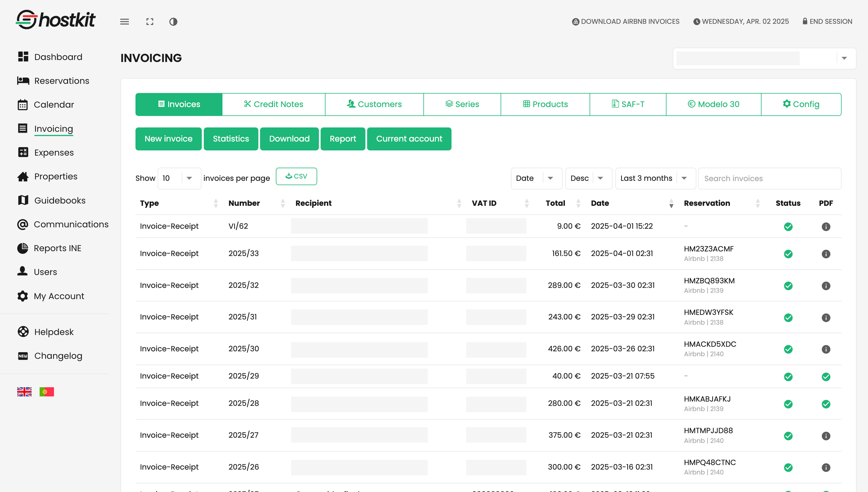The image size is (868, 492).
Task: Toggle fullscreen mode icon
Action: pos(150,22)
